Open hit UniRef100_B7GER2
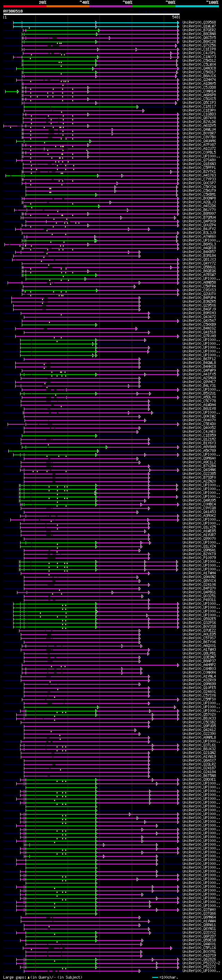The height and width of the screenshot is (980, 222). click(199, 30)
